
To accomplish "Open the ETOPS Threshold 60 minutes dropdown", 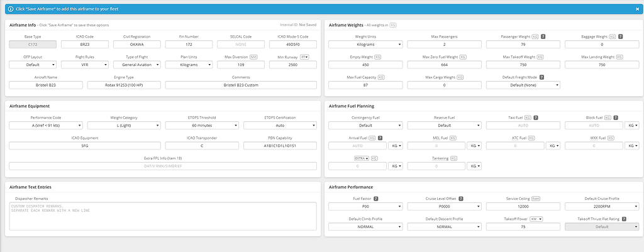I will (x=202, y=125).
